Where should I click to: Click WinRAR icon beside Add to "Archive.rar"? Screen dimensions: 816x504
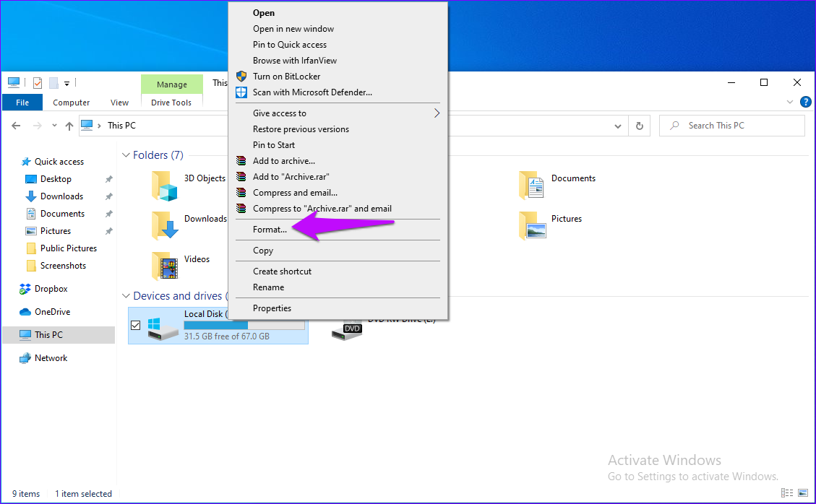241,176
